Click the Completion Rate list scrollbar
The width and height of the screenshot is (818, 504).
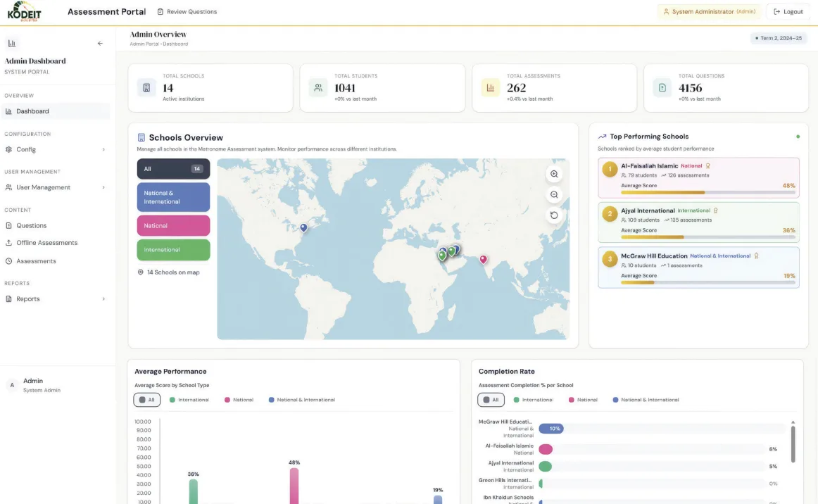pyautogui.click(x=793, y=444)
